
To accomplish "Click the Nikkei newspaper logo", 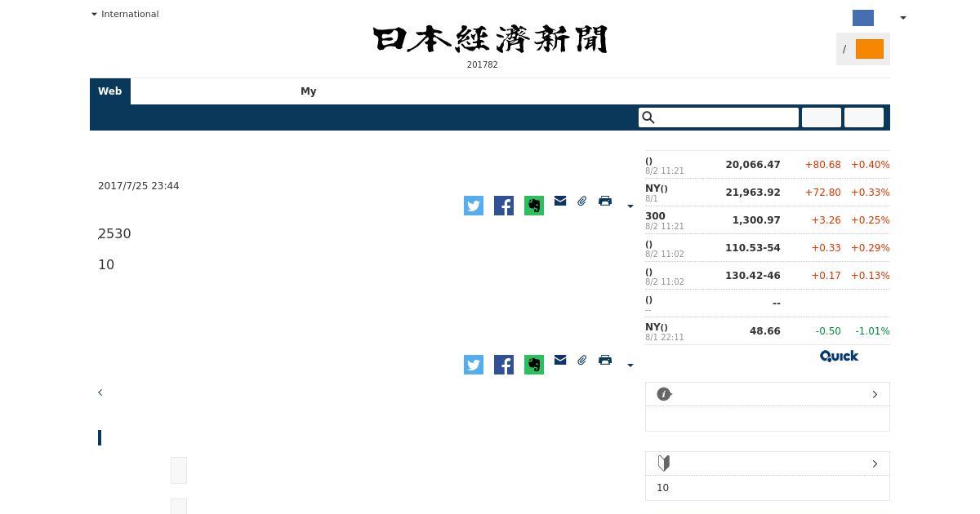I will pos(490,39).
